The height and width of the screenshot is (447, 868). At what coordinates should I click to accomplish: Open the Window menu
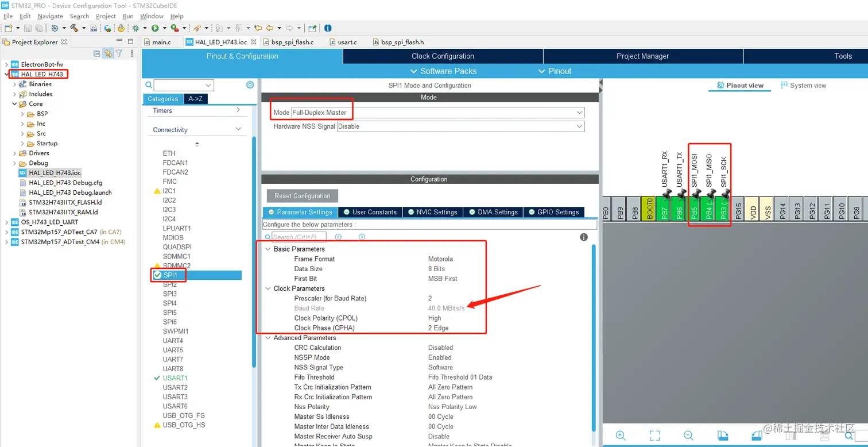tap(152, 16)
